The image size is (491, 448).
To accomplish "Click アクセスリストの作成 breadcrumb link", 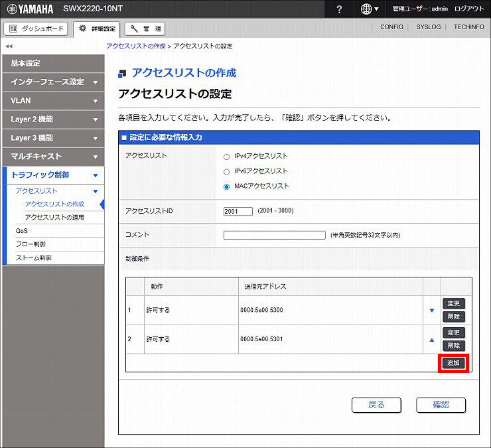I will click(x=136, y=46).
